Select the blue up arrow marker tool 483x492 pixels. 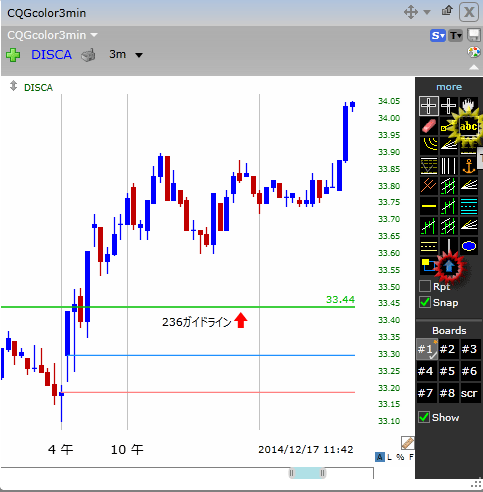449,266
